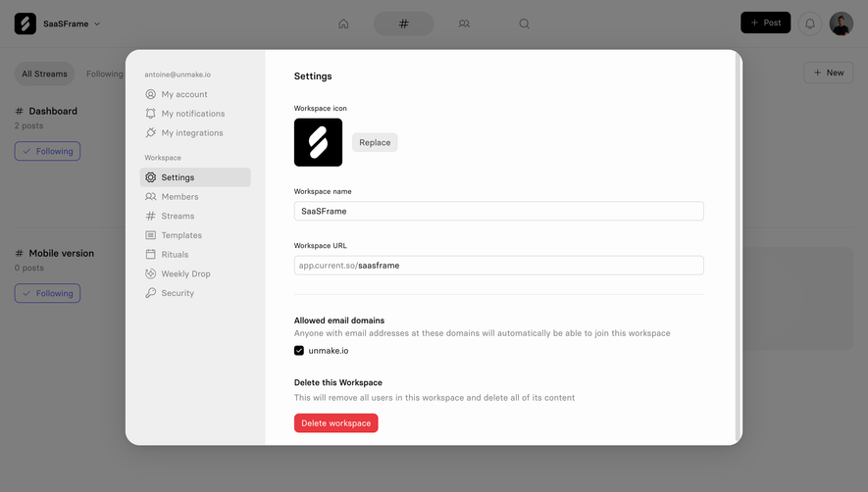Open the search magnifier icon
The image size is (868, 492).
(524, 24)
